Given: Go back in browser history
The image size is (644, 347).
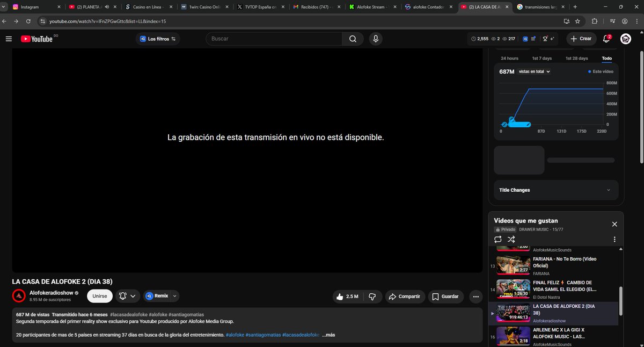Looking at the screenshot, I should pyautogui.click(x=5, y=21).
